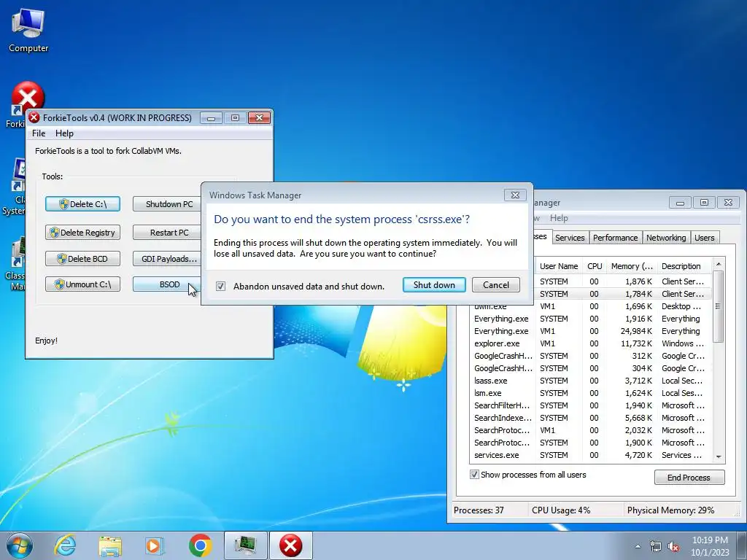This screenshot has width=747, height=560.
Task: Minimize Task Manager window
Action: point(680,203)
